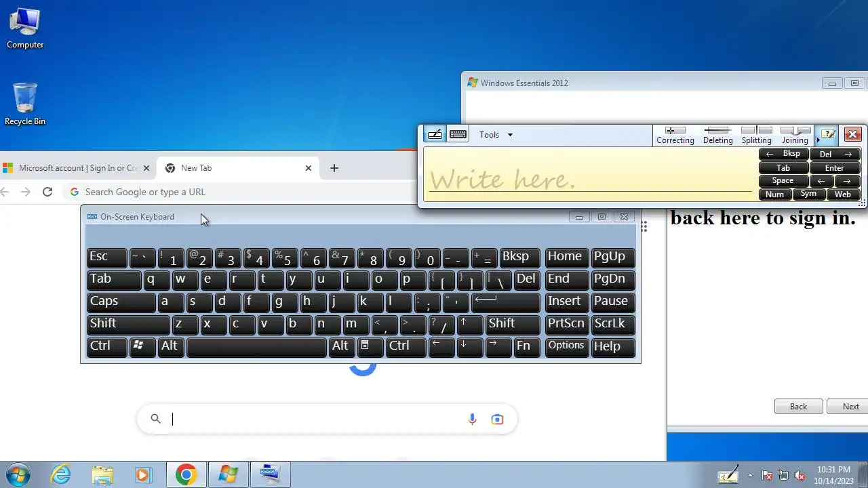Start voice search with microphone icon
Viewport: 868px width, 488px height.
472,420
